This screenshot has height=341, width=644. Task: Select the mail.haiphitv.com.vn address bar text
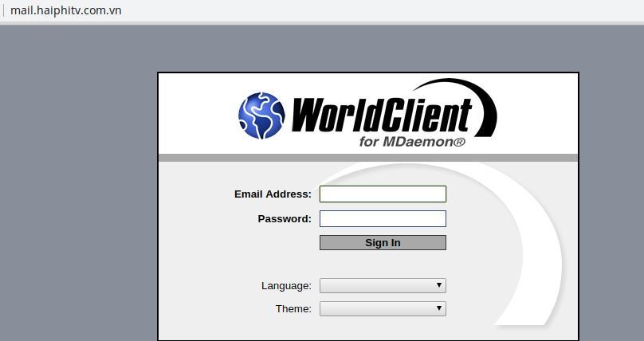click(65, 10)
